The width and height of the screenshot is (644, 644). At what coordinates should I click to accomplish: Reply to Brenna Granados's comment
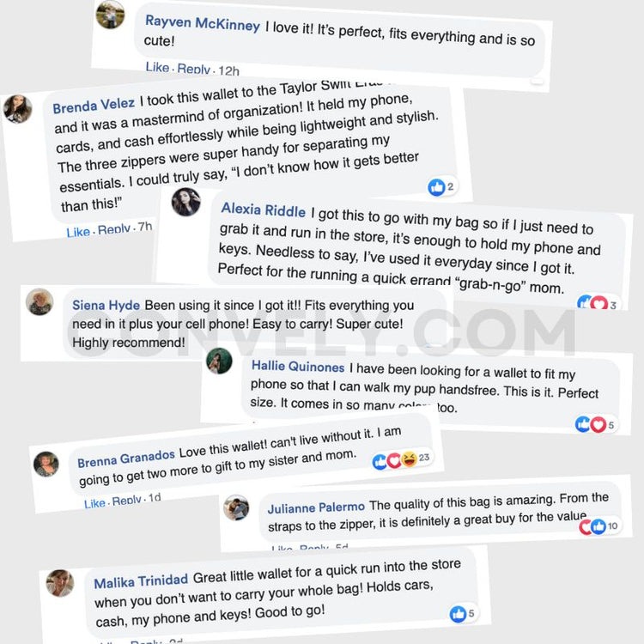pos(126,501)
